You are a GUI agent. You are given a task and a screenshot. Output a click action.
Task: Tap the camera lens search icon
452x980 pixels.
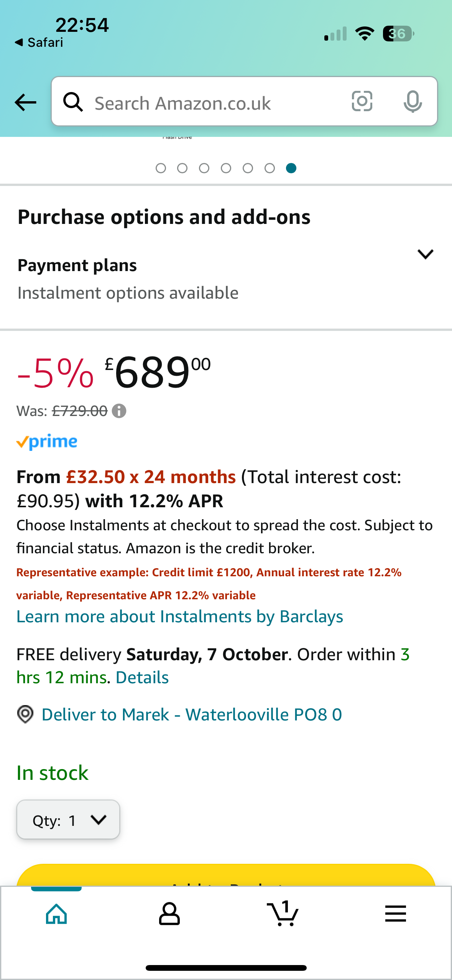[x=362, y=102]
